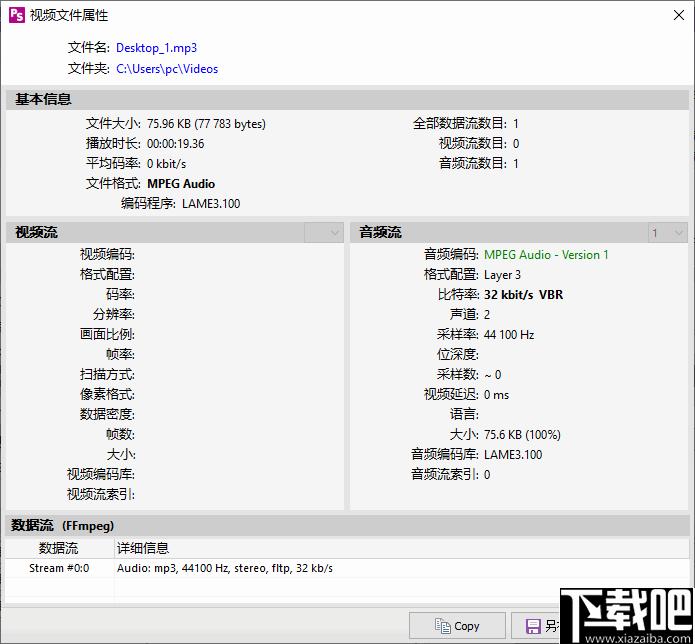Image resolution: width=695 pixels, height=644 pixels.
Task: Click the 32 kbit/s VBR bitrate value
Action: [x=523, y=295]
